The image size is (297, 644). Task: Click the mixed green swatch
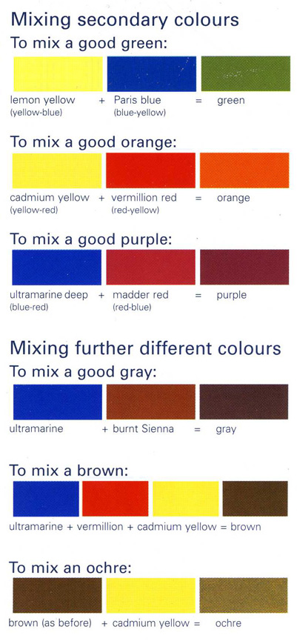tap(245, 73)
